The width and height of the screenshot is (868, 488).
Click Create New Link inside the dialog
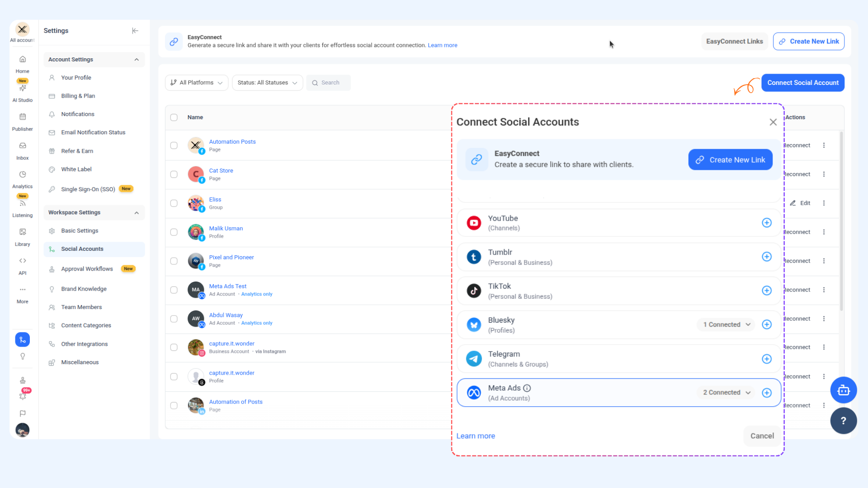731,160
